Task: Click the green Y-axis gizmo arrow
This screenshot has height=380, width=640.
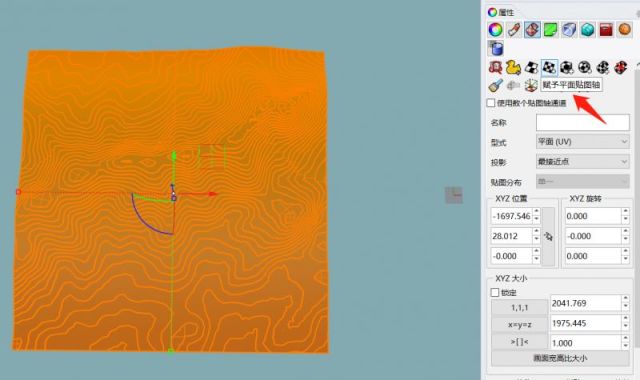Action: [174, 156]
